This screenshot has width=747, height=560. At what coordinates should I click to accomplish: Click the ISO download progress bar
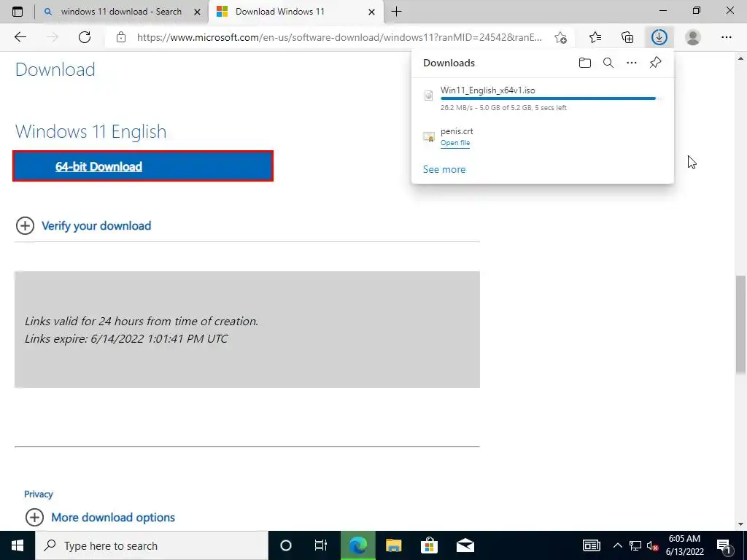coord(551,98)
